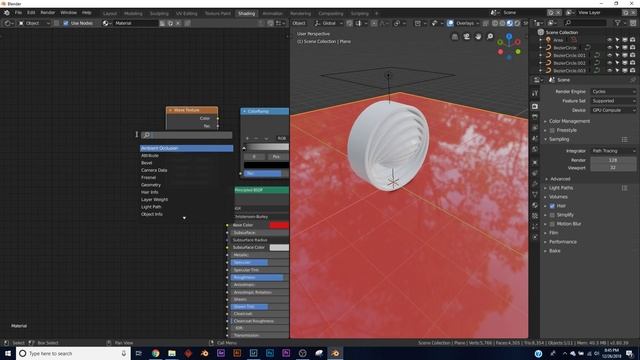Click the camera view icon in viewport
The width and height of the screenshot is (640, 360).
[x=466, y=37]
